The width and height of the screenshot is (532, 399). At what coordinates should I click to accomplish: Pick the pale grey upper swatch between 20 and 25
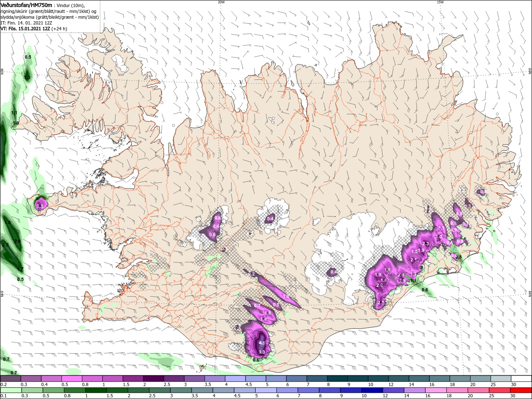coord(481,379)
